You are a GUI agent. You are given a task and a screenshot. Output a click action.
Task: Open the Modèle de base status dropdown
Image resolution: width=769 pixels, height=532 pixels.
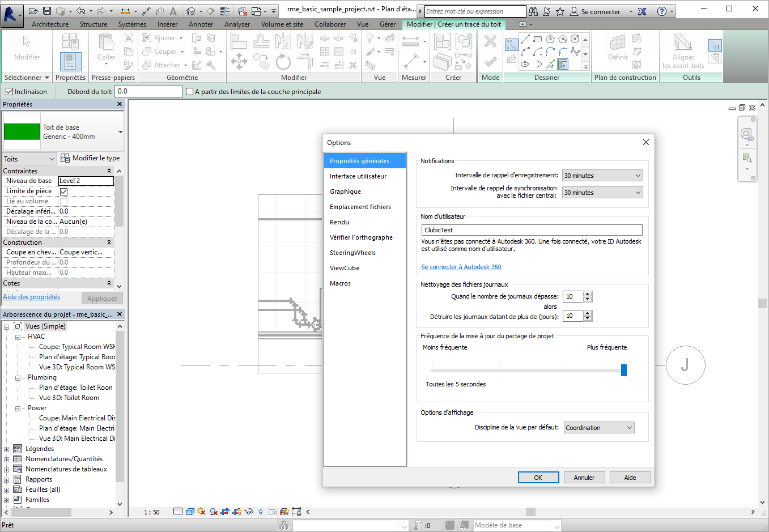[x=517, y=525]
